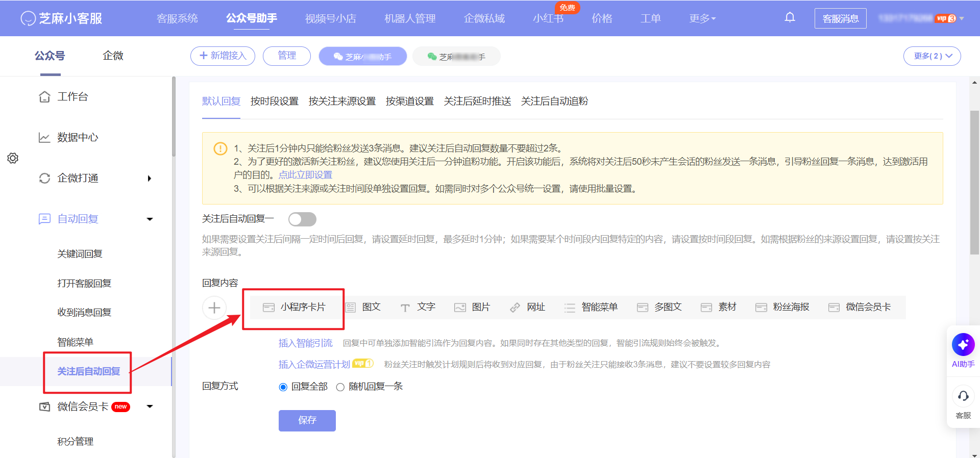
Task: Click the main page vertical scrollbar
Action: (x=975, y=182)
